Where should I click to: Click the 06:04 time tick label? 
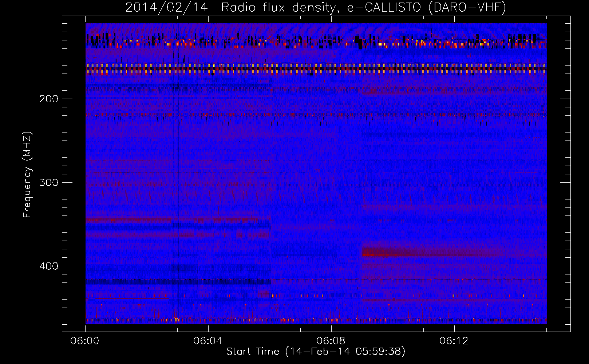click(208, 341)
